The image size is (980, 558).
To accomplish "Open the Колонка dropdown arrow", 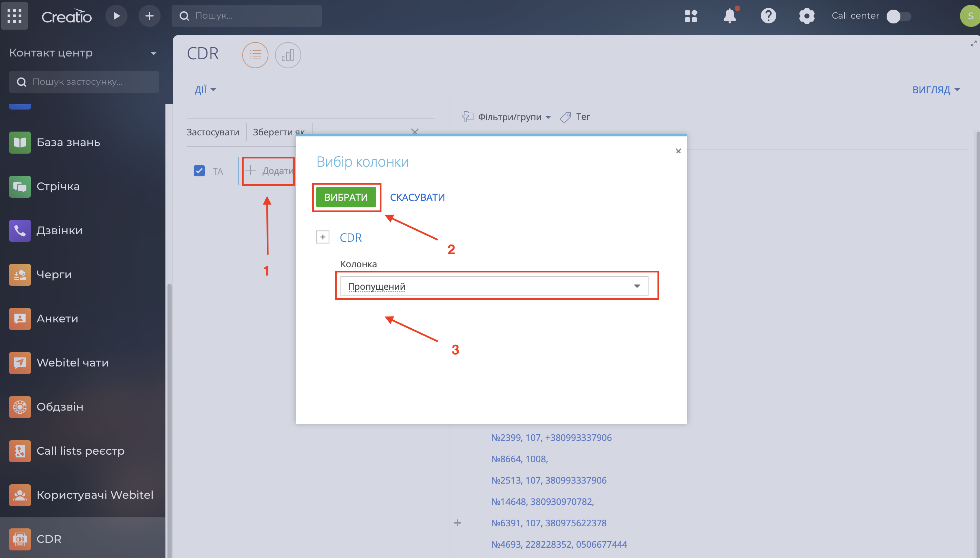I will tap(637, 286).
